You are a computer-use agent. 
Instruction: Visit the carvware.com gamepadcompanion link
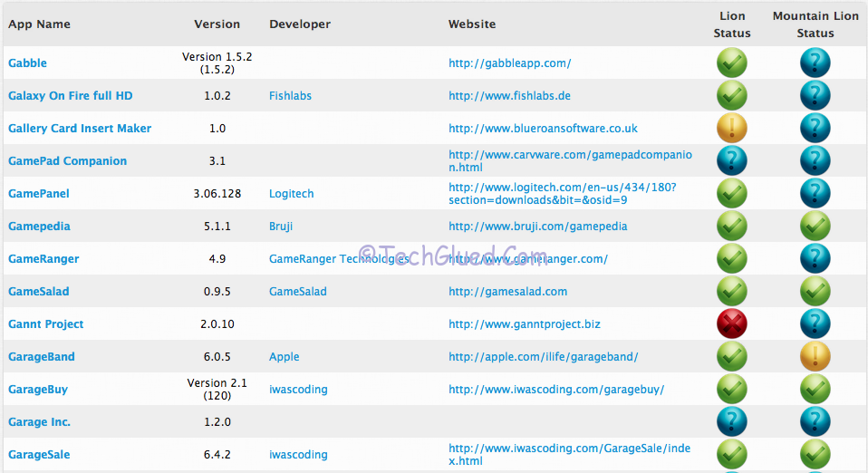pyautogui.click(x=570, y=161)
